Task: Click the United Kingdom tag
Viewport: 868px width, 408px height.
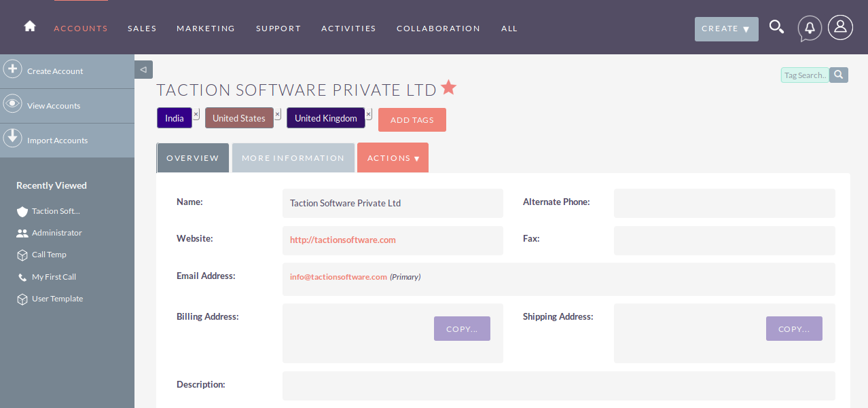Action: point(326,118)
